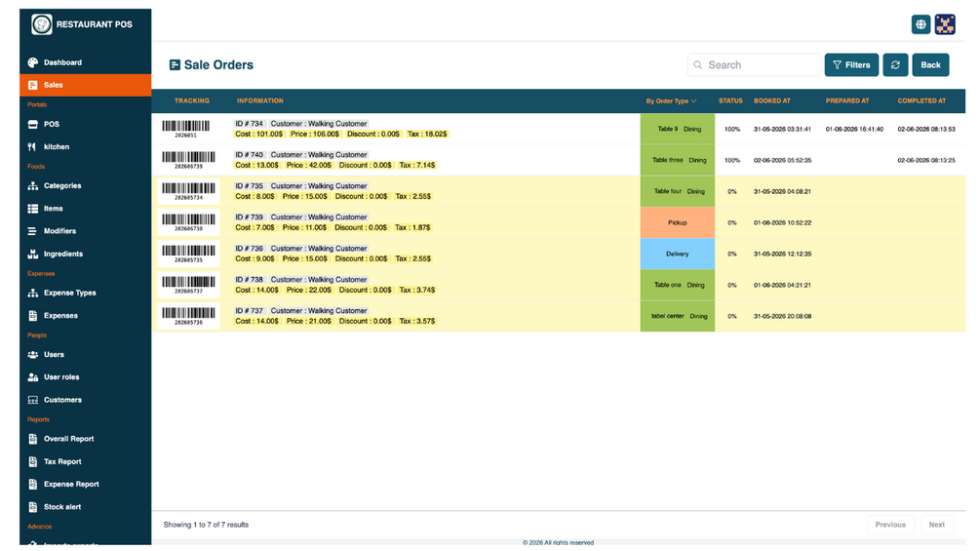Screen dimensions: 980x551
Task: Click the Back button
Action: point(930,65)
